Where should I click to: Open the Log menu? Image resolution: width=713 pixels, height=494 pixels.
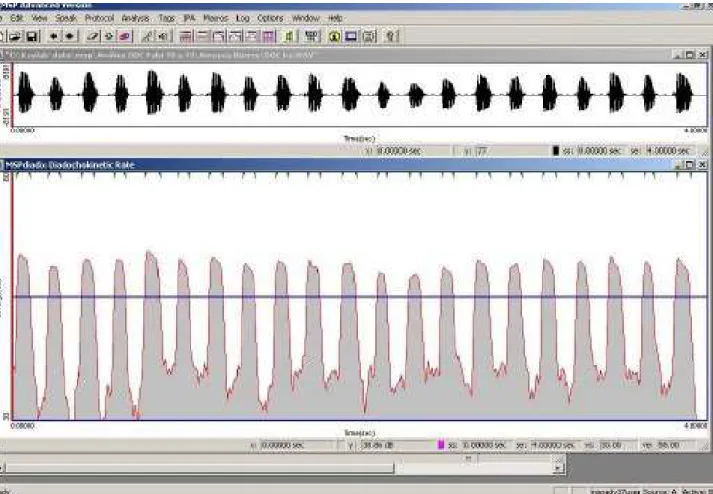(x=242, y=18)
